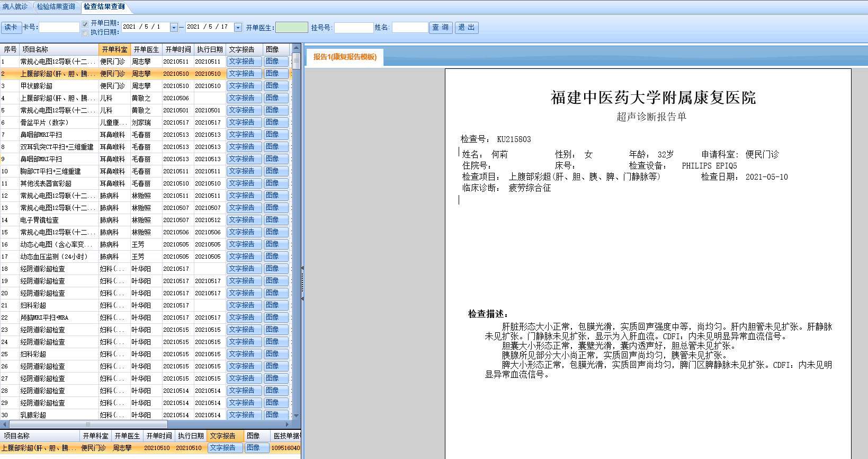Select the 电子胃镜检查 row

coord(146,220)
